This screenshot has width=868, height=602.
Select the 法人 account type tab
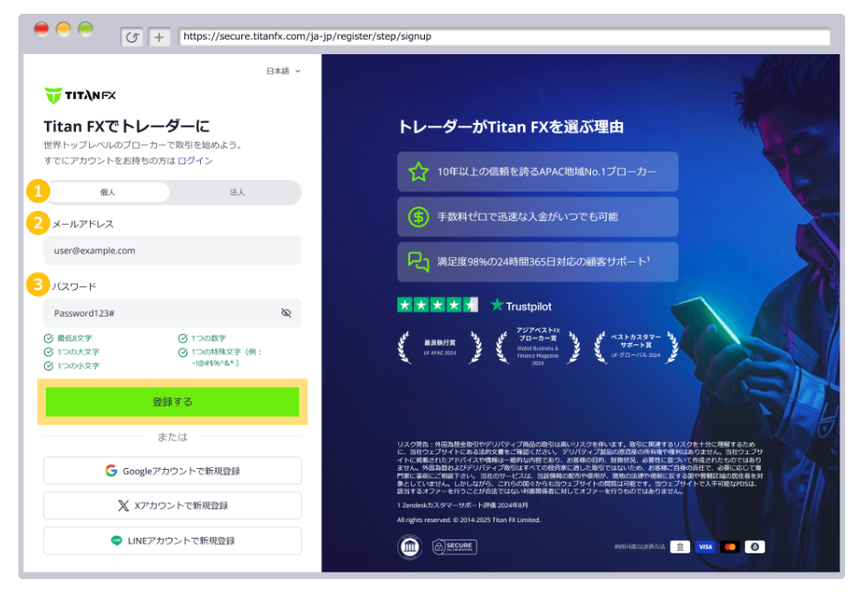(x=237, y=192)
